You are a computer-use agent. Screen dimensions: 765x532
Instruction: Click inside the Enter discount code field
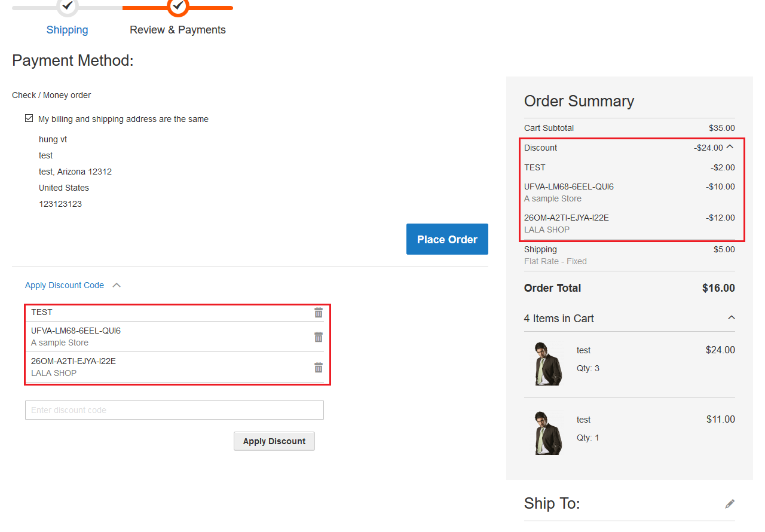click(174, 410)
